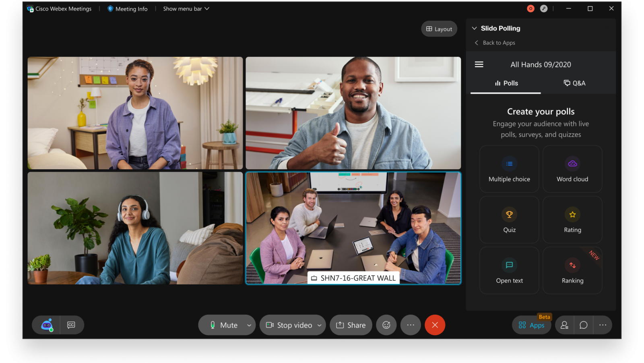Select the SHN7-16-GREAT WALL video tile

[x=353, y=228]
